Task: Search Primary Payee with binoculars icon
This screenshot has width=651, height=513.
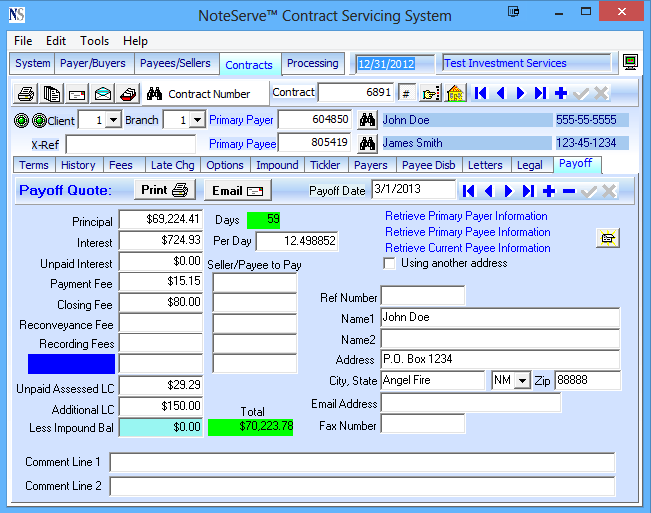Action: coord(367,143)
